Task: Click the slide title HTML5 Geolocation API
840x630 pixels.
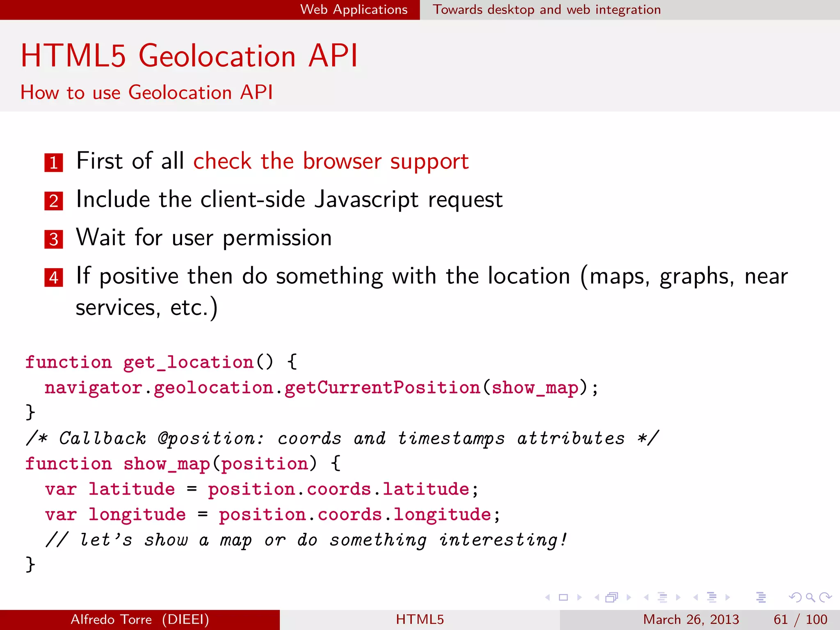Action: point(189,55)
